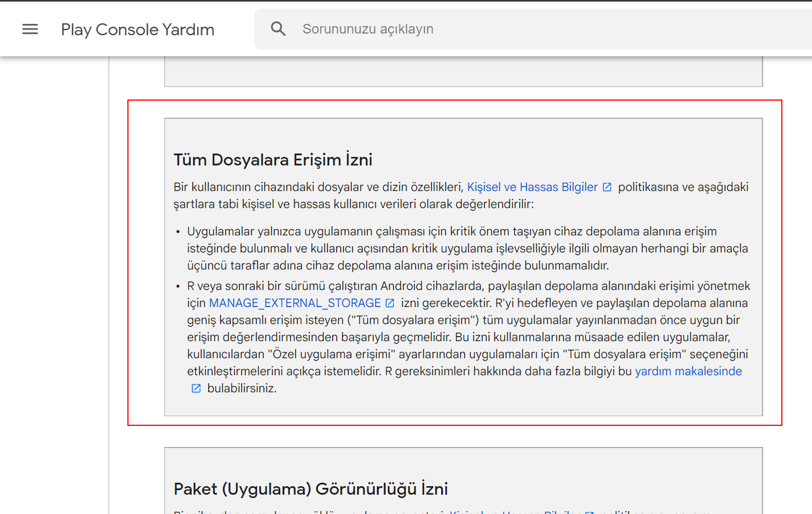Click the bullet text starting 'Uygulamalar yalnızca uygulamanın'
Screen dimensions: 812x514
tap(467, 248)
